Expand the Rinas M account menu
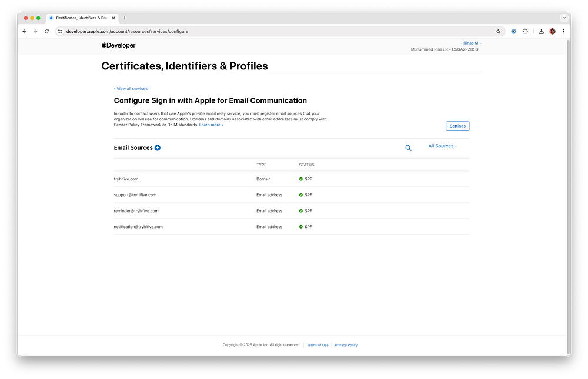Screen dimensions: 588x379 (x=472, y=43)
